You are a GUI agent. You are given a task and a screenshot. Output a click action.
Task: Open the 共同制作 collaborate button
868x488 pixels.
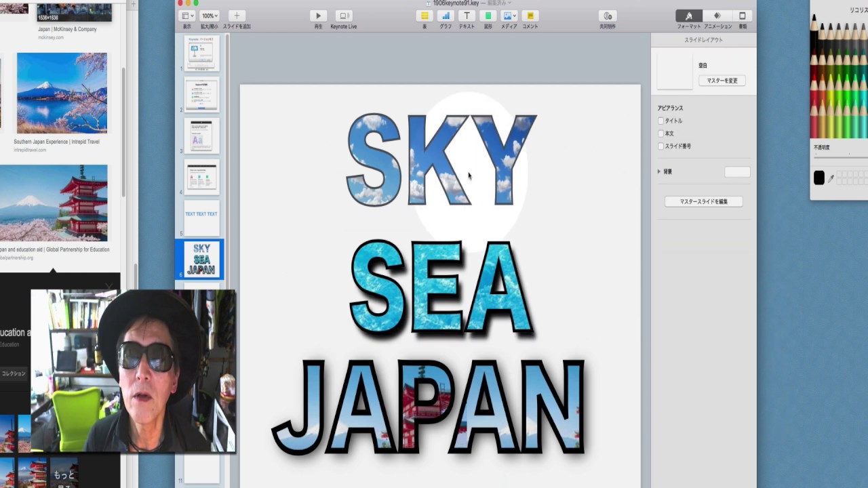608,16
